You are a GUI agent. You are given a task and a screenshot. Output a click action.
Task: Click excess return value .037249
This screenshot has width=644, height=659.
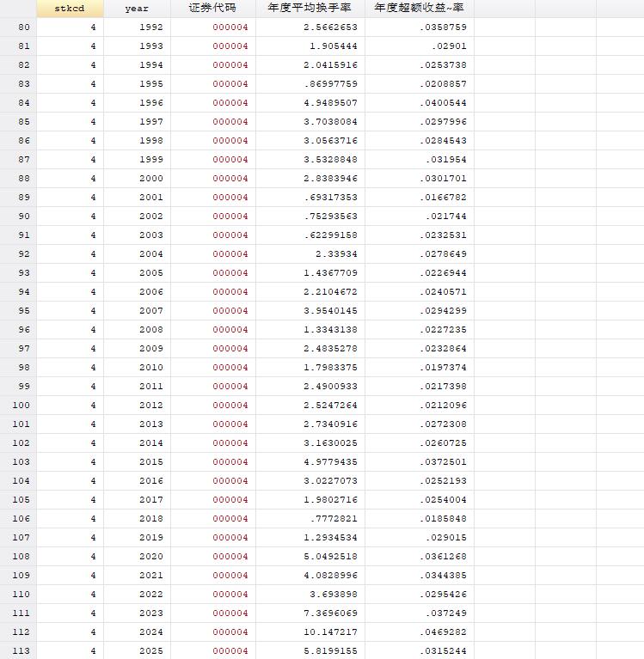pos(420,613)
